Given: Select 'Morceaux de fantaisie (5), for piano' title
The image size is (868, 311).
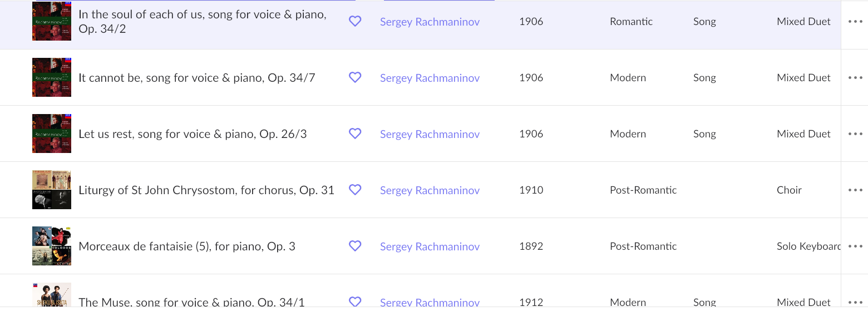Looking at the screenshot, I should point(187,246).
